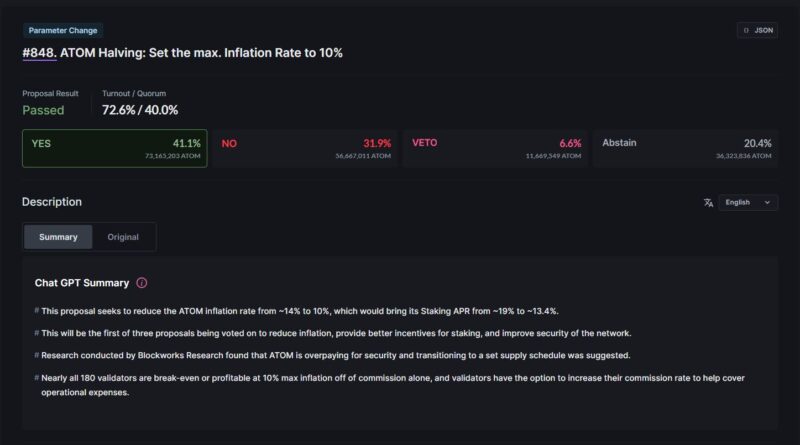Switch to the Summary tab
Screen dimensions: 800x445
point(58,237)
